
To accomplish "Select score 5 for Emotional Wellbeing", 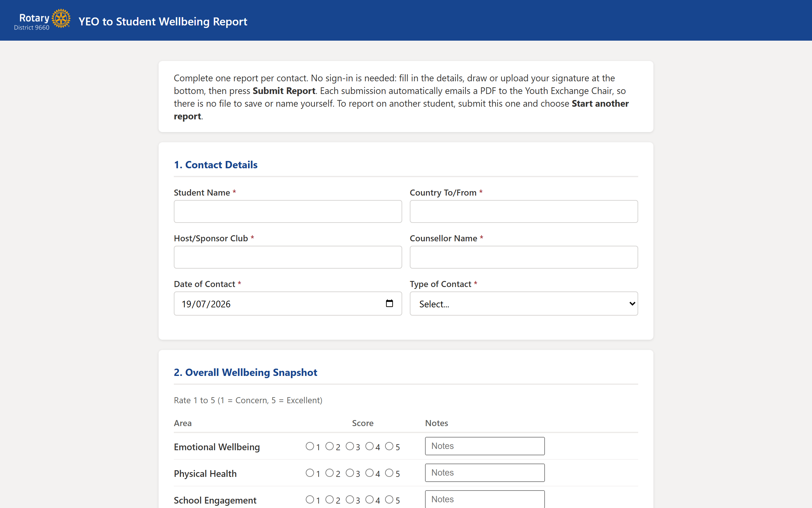I will (389, 446).
